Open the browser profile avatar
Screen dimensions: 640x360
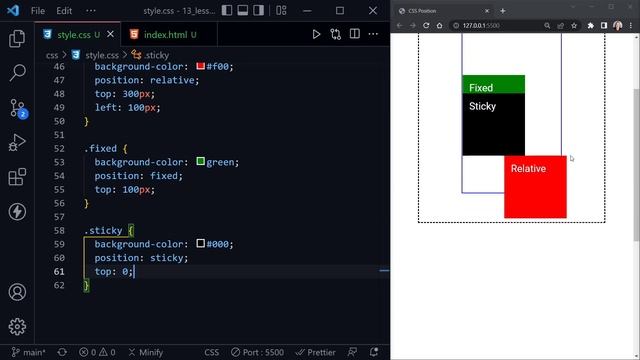coord(618,26)
